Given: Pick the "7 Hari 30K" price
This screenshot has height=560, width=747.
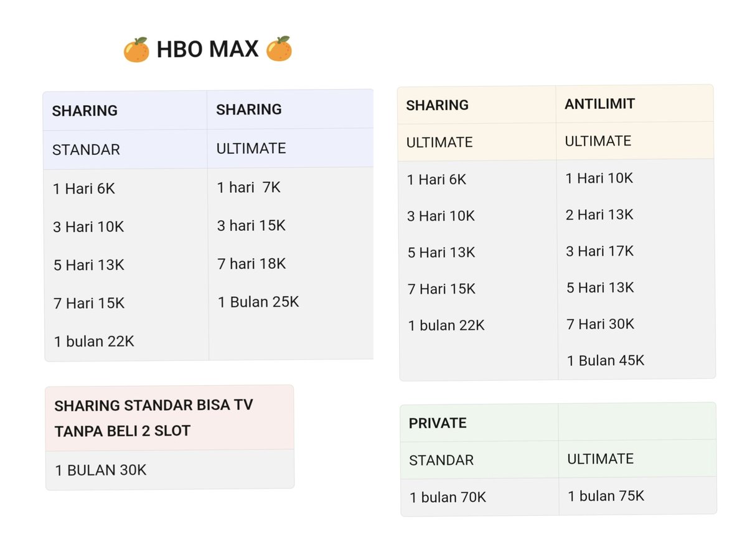Looking at the screenshot, I should tap(600, 324).
